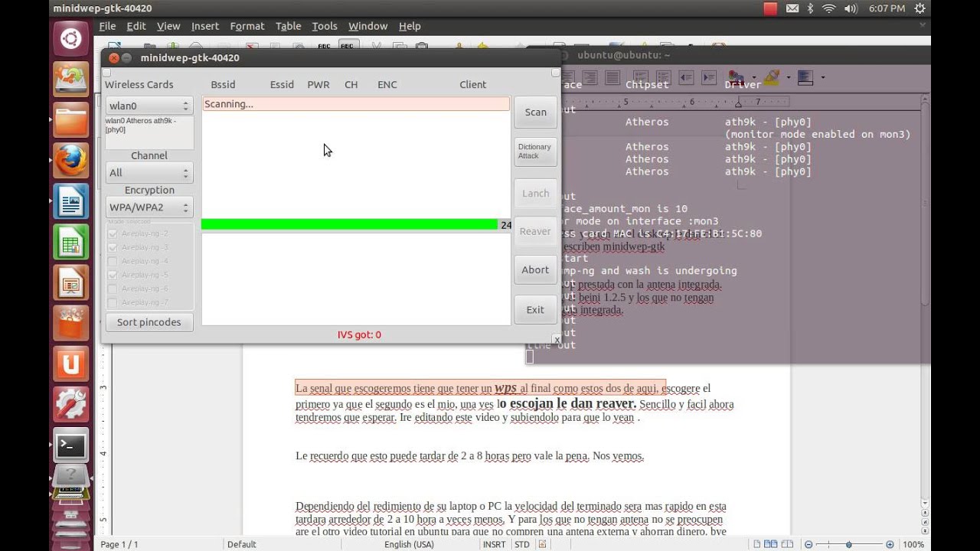This screenshot has height=551, width=980.
Task: Toggle INSRT insert mode in status bar
Action: (x=494, y=544)
